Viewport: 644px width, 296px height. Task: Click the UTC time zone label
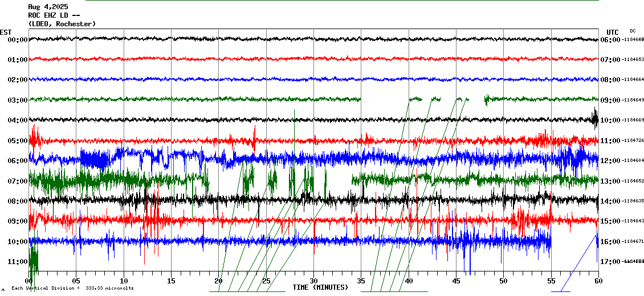pos(613,32)
